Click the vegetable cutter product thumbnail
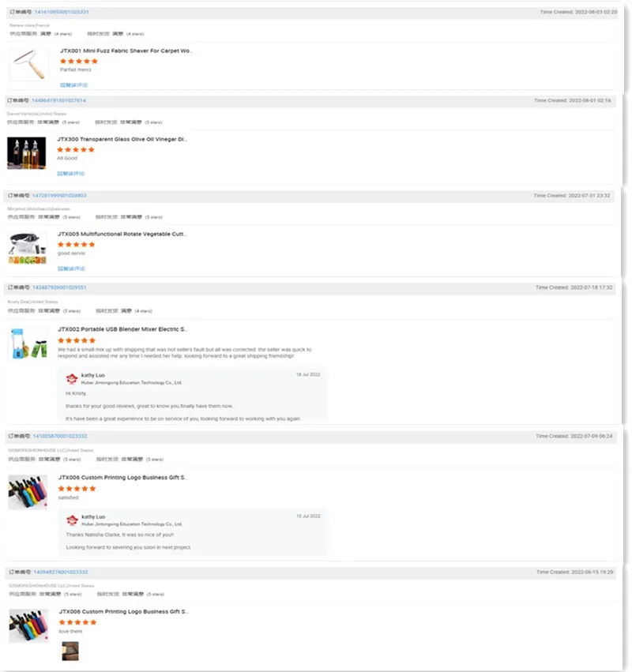The width and height of the screenshot is (632, 672). point(27,248)
